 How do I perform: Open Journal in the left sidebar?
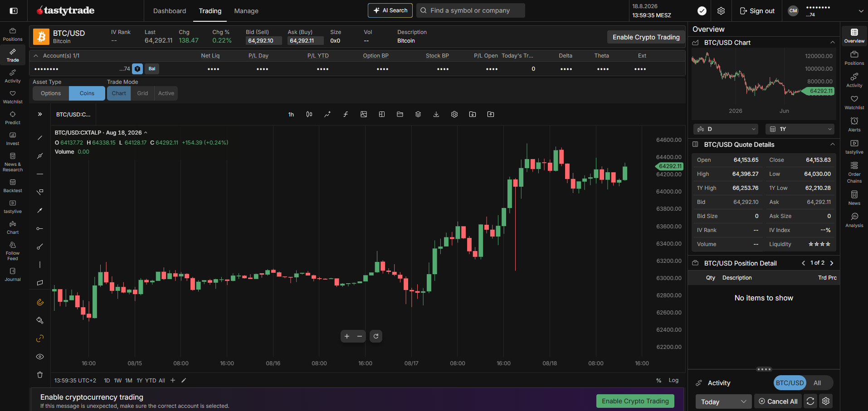coord(13,275)
